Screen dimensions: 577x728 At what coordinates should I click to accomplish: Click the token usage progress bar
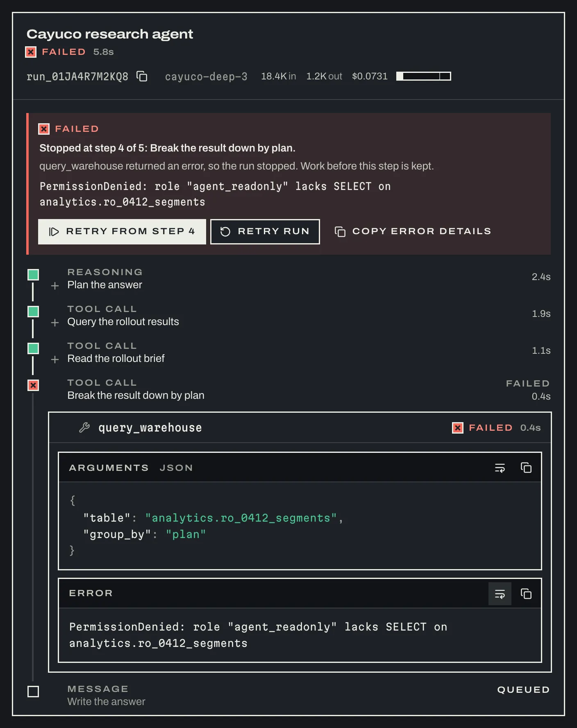pos(424,76)
